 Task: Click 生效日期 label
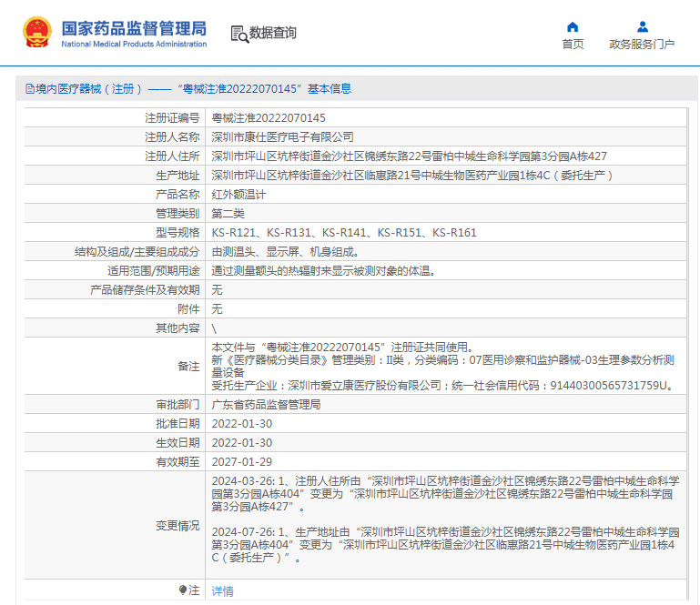[x=178, y=443]
